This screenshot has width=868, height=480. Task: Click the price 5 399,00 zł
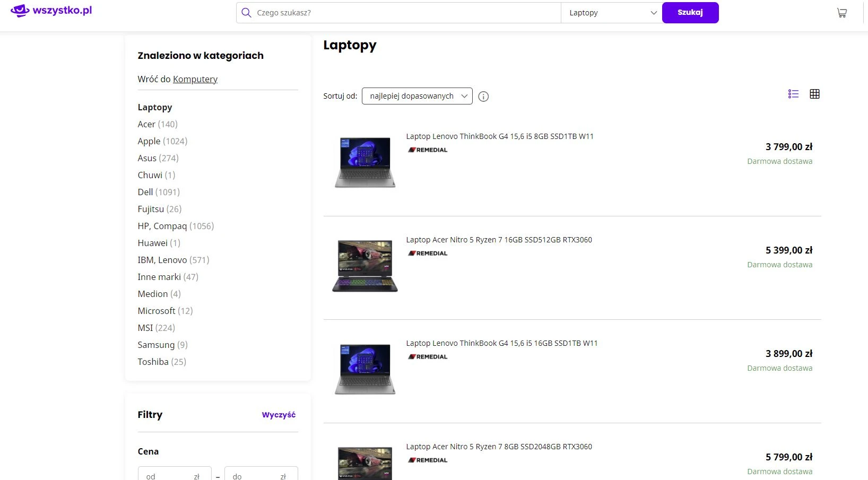click(x=789, y=250)
